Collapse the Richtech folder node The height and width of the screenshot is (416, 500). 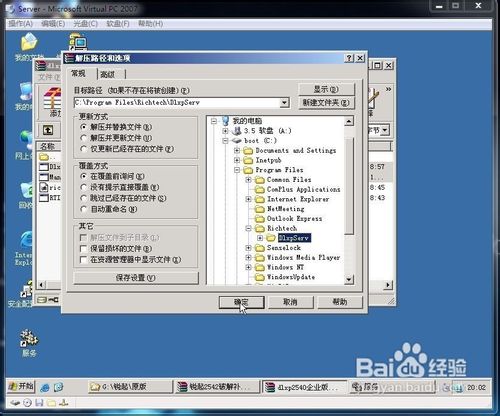coord(248,229)
